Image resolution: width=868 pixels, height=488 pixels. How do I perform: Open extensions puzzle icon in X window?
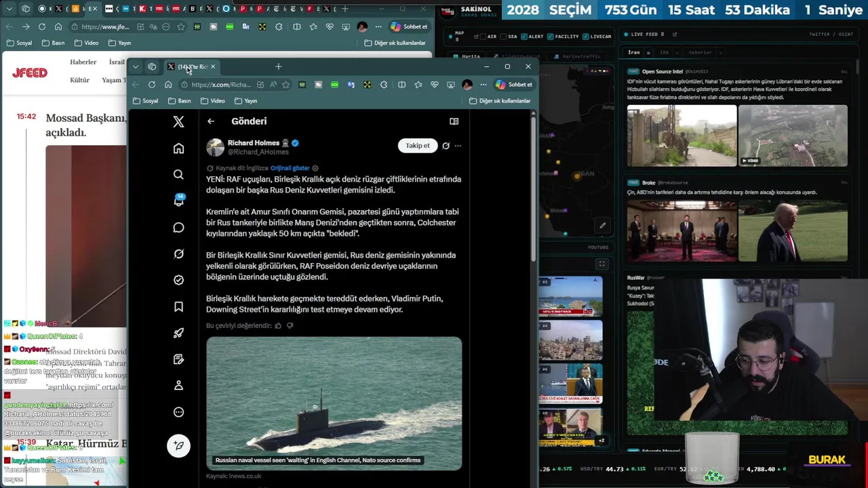click(x=384, y=85)
